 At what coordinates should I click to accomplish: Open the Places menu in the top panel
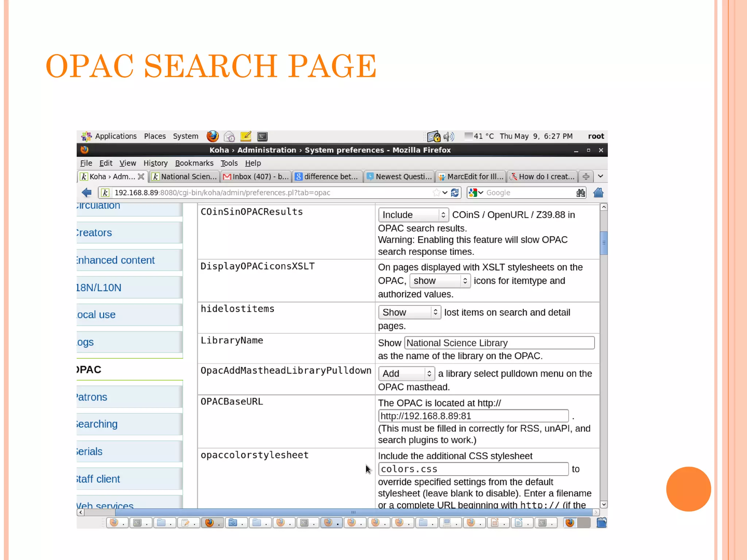pyautogui.click(x=155, y=136)
